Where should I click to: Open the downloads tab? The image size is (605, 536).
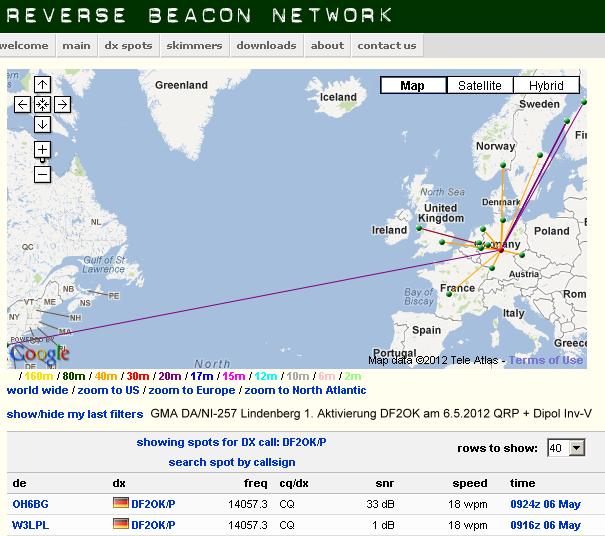[267, 46]
